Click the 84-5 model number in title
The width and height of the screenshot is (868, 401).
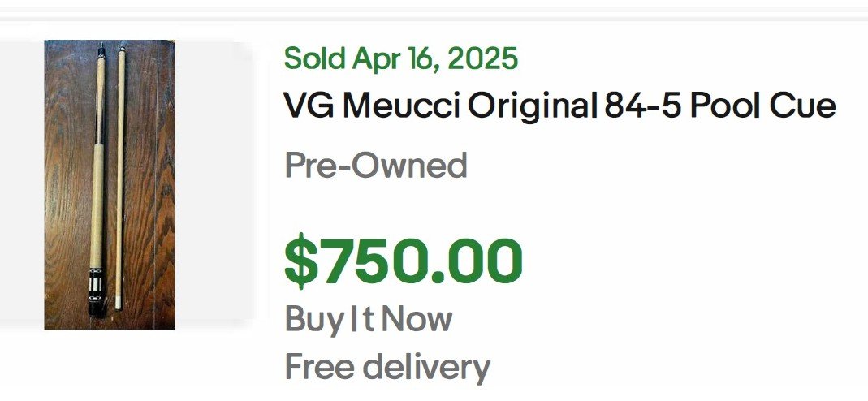point(641,106)
